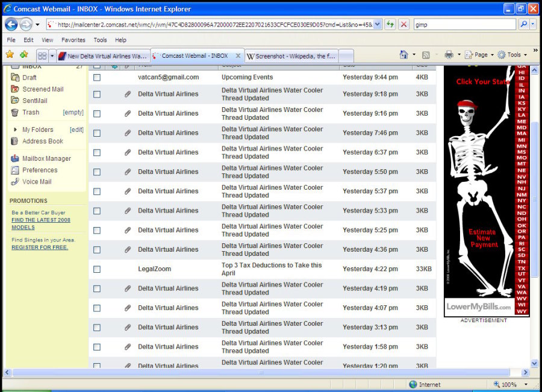Open Favorites Center star icon
The image size is (542, 392).
tap(10, 55)
